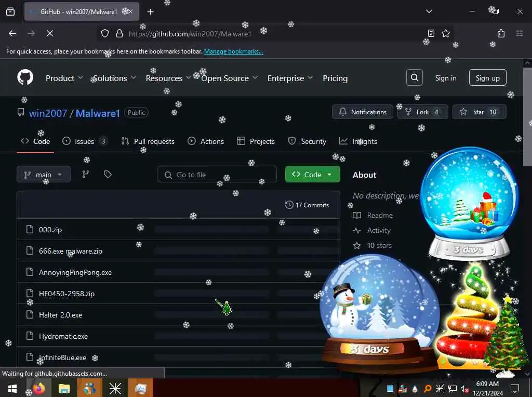The width and height of the screenshot is (532, 397).
Task: Click the browser address bar
Action: point(275,33)
